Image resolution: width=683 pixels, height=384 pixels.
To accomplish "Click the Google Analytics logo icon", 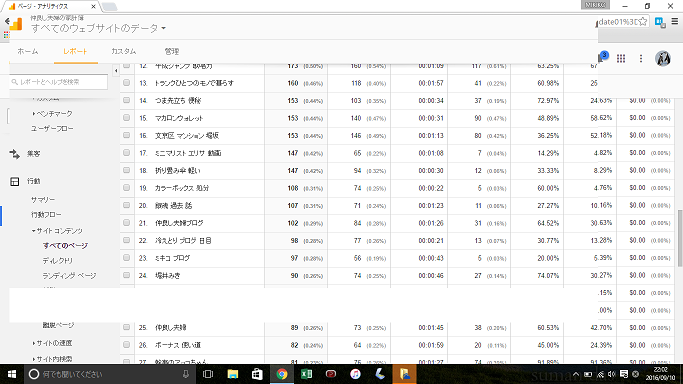I will (16, 24).
